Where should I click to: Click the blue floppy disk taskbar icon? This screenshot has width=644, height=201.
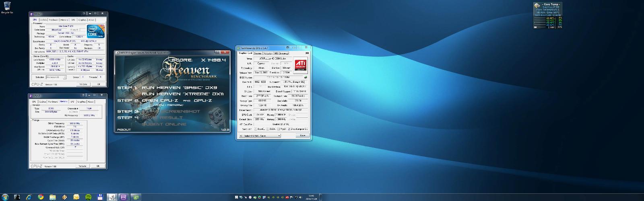[100, 197]
